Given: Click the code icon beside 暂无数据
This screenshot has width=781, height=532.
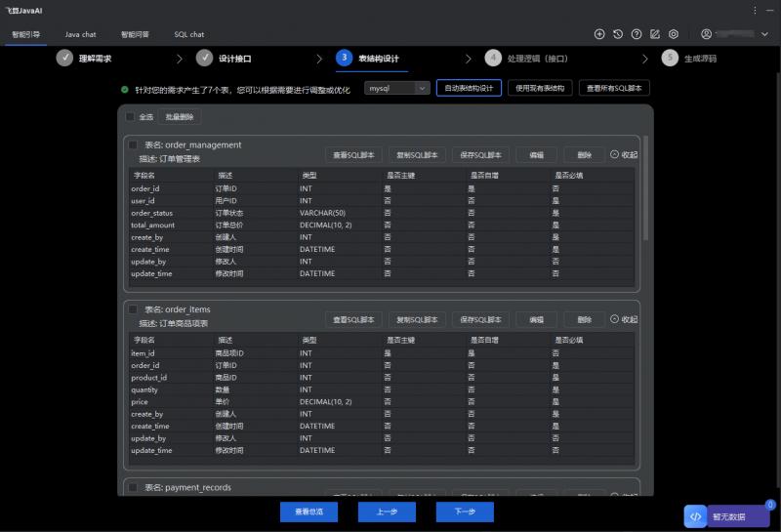Looking at the screenshot, I should (x=695, y=516).
